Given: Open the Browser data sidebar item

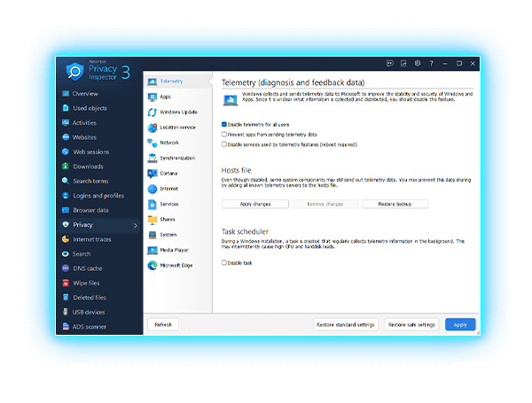Looking at the screenshot, I should [x=90, y=211].
